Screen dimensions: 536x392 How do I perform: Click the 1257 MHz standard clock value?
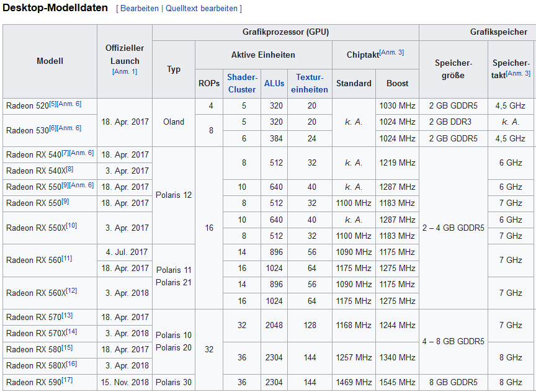[x=354, y=358]
